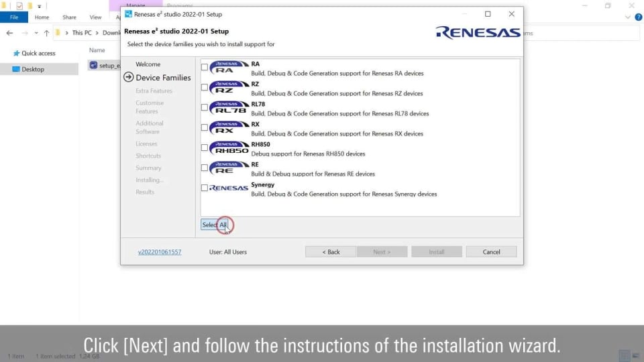
Task: Click the Desktop folder icon in sidebar
Action: click(16, 69)
